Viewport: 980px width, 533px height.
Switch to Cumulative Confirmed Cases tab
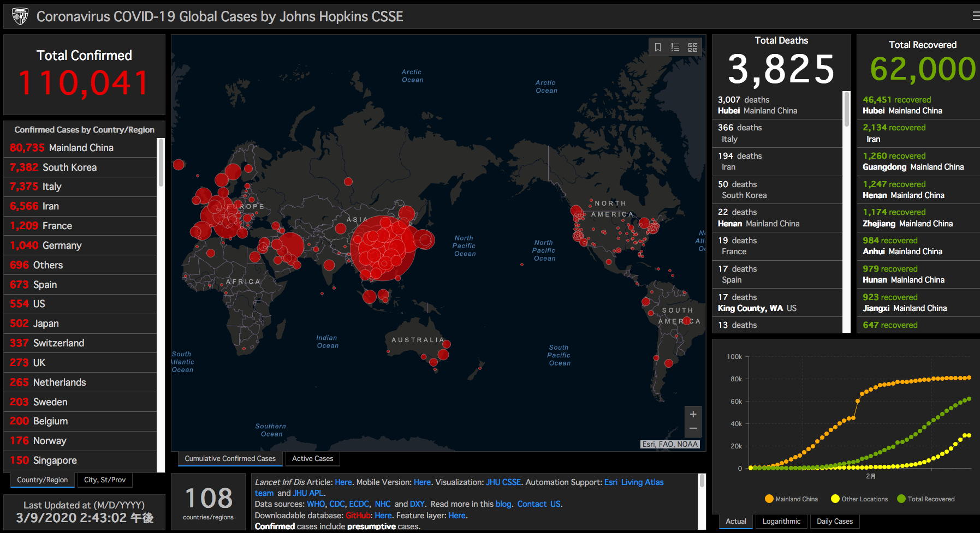pos(230,459)
